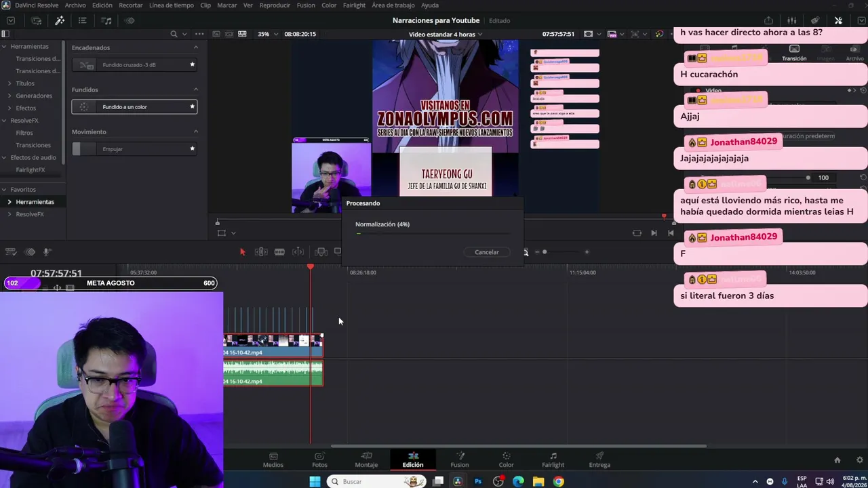Toggle the effects panel sidebar layout icon

(5, 34)
